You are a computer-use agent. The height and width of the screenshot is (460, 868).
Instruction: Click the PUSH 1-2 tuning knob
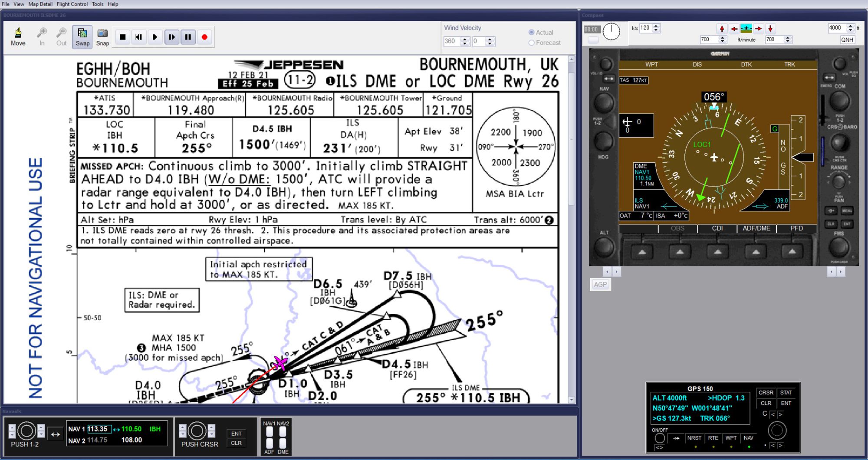26,431
